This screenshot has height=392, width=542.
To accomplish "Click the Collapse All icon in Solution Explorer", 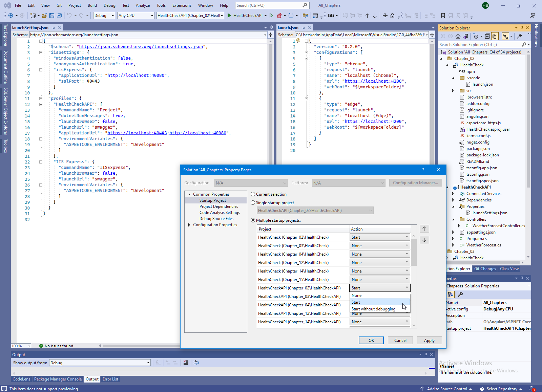I will 487,36.
